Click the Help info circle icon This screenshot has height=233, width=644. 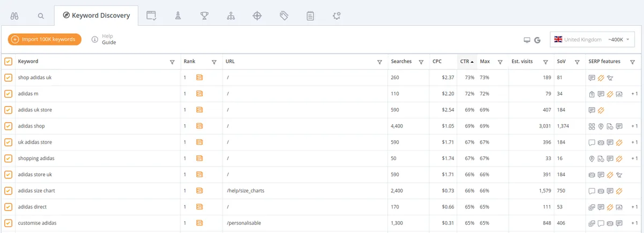95,39
